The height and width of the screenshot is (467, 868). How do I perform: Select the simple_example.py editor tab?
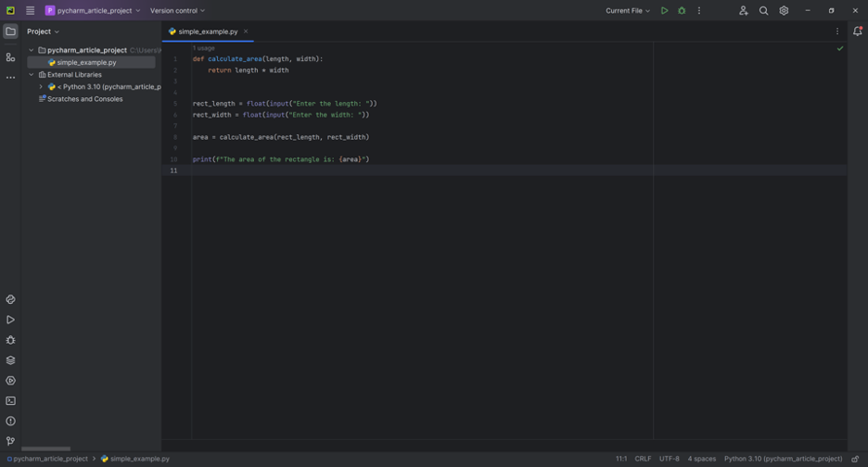tap(208, 32)
